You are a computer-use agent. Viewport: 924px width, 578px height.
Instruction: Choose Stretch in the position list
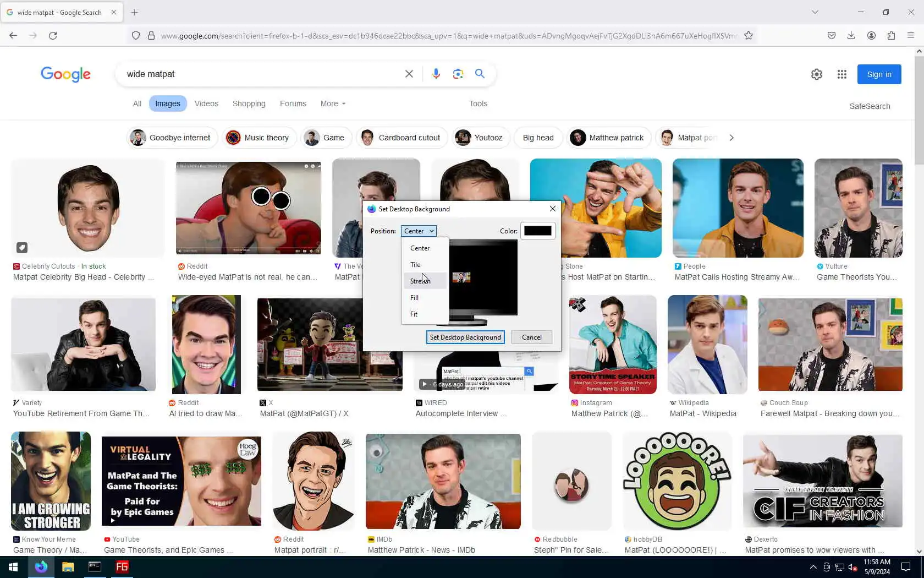pyautogui.click(x=425, y=281)
